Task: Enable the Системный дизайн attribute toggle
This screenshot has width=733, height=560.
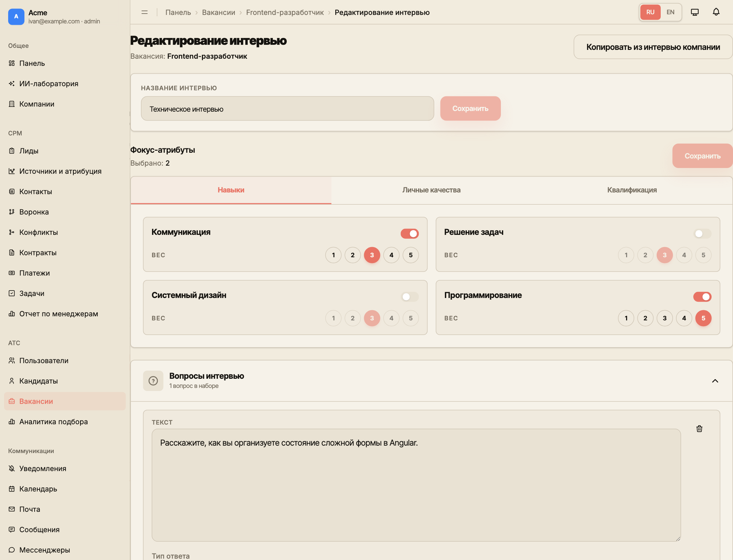Action: tap(410, 297)
